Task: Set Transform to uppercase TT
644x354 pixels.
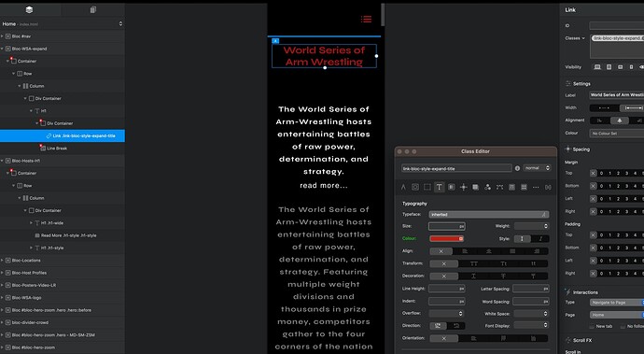Action: click(x=473, y=263)
